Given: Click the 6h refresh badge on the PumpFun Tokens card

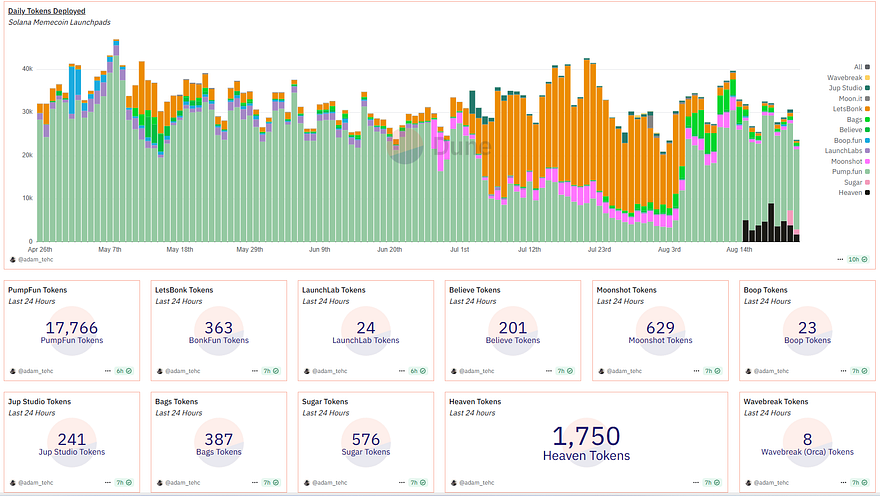Looking at the screenshot, I should [124, 371].
